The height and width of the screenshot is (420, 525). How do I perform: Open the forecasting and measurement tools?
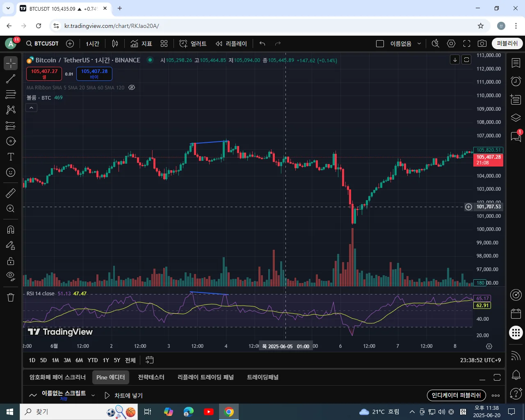coord(11,126)
